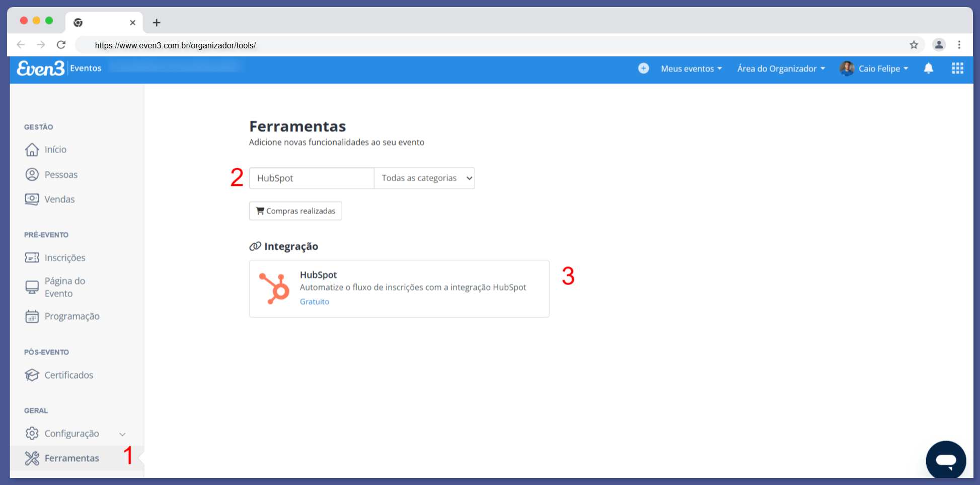The image size is (980, 485).
Task: Click the Ferramentas wrench icon
Action: [32, 458]
